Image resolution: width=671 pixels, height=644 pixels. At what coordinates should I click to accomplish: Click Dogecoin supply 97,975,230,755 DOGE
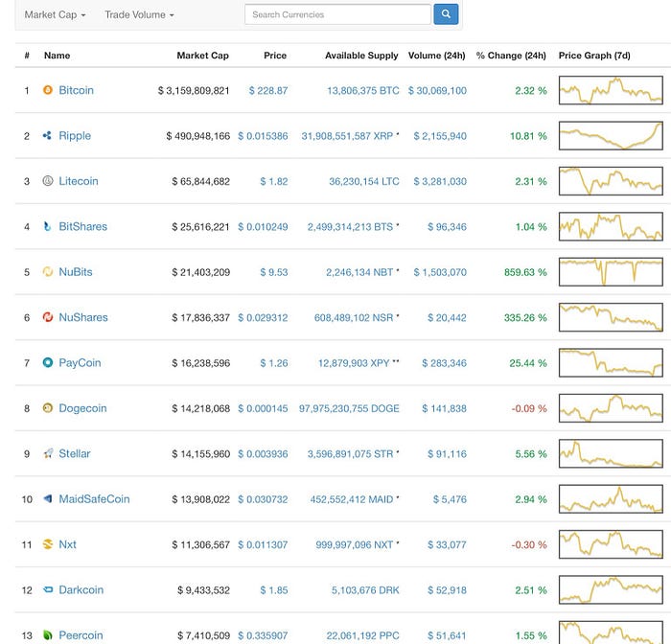pos(349,408)
